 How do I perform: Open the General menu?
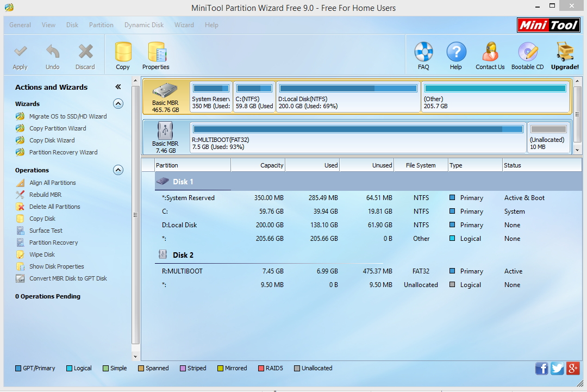pos(20,25)
